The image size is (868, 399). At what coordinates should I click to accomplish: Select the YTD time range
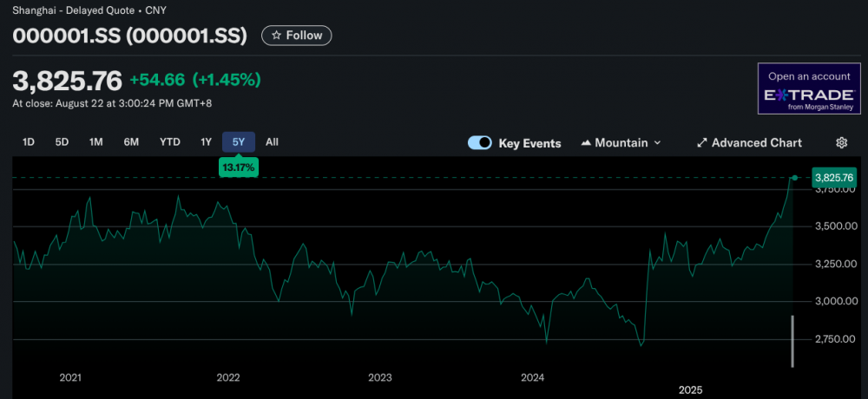click(x=169, y=142)
